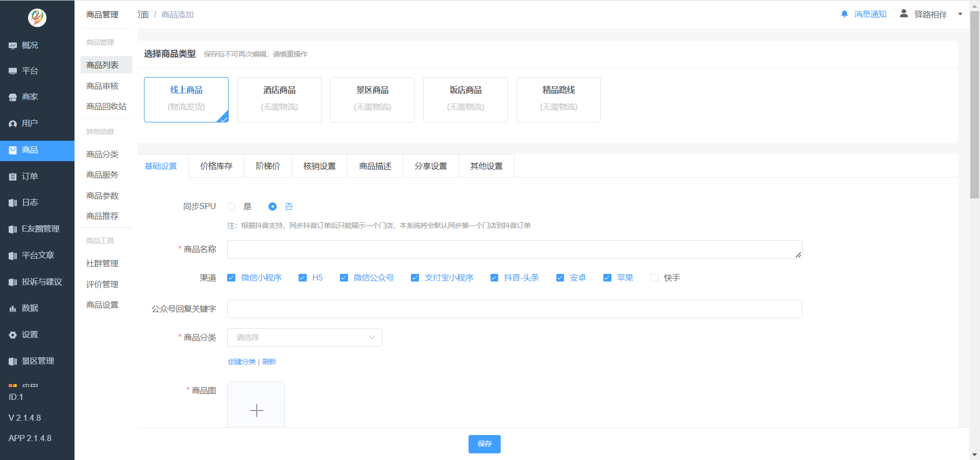Open the 概况 overview icon in sidebar

pyautogui.click(x=13, y=45)
